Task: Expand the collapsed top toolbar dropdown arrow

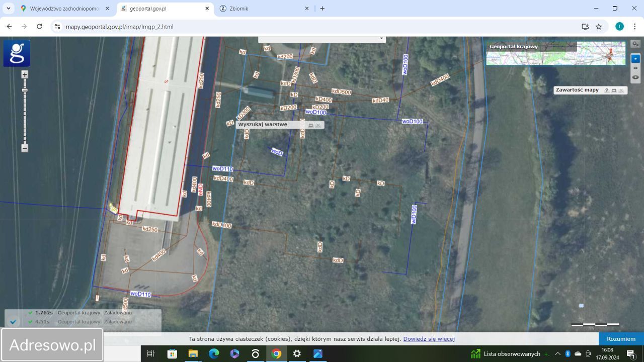Action: point(381,39)
